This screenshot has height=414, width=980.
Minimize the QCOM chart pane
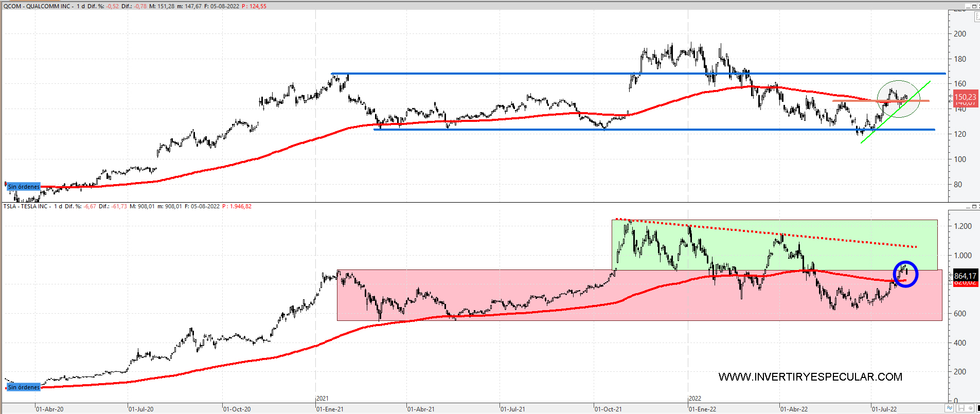tap(967, 6)
